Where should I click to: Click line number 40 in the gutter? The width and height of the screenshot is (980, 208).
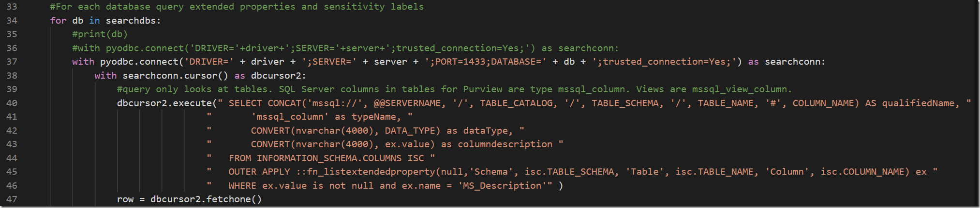pos(12,103)
